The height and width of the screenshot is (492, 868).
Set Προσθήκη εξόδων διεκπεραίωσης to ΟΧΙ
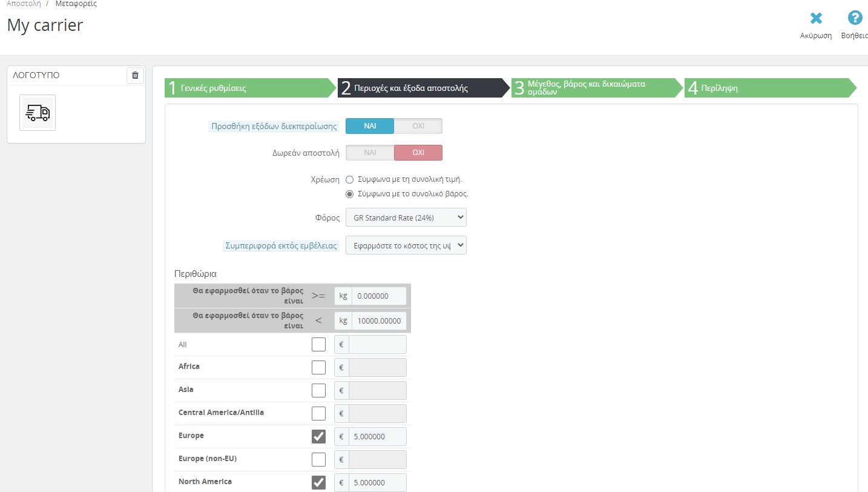tap(418, 126)
